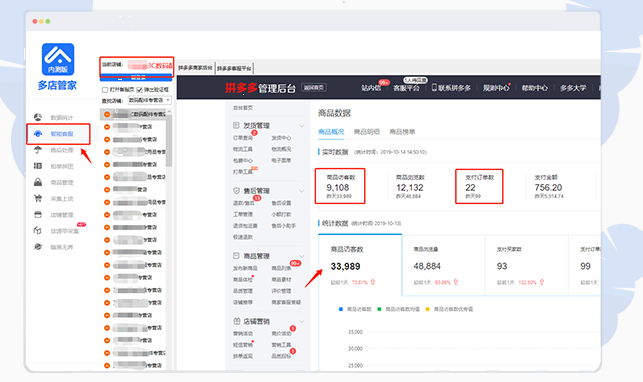Image resolution: width=643 pixels, height=382 pixels.
Task: Open 电子面单 link
Action: point(281,160)
